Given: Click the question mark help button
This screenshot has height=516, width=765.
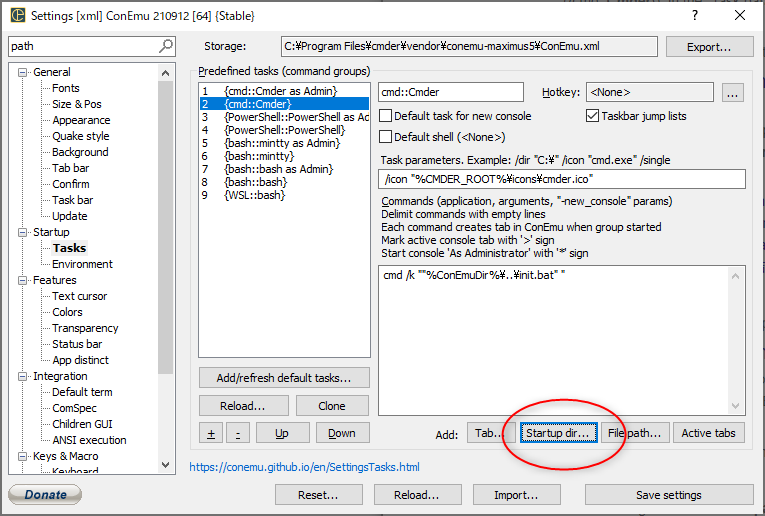Looking at the screenshot, I should [695, 16].
